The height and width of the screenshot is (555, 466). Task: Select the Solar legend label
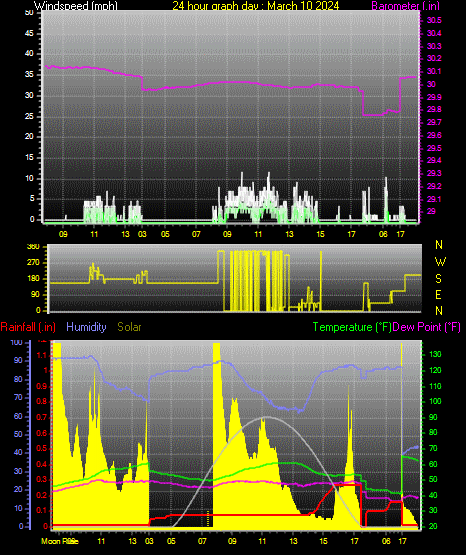[129, 327]
